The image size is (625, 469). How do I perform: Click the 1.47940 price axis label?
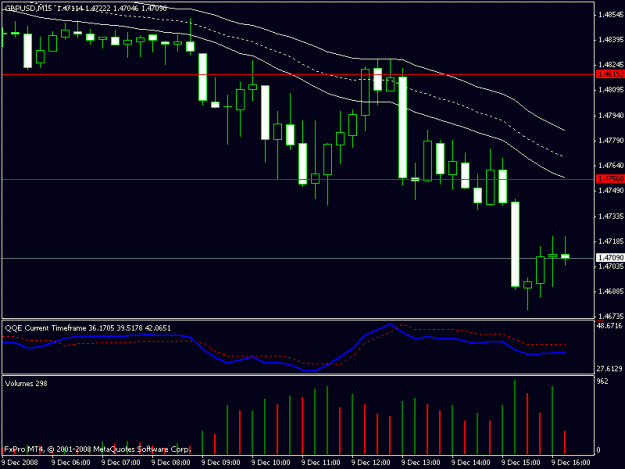(x=611, y=116)
